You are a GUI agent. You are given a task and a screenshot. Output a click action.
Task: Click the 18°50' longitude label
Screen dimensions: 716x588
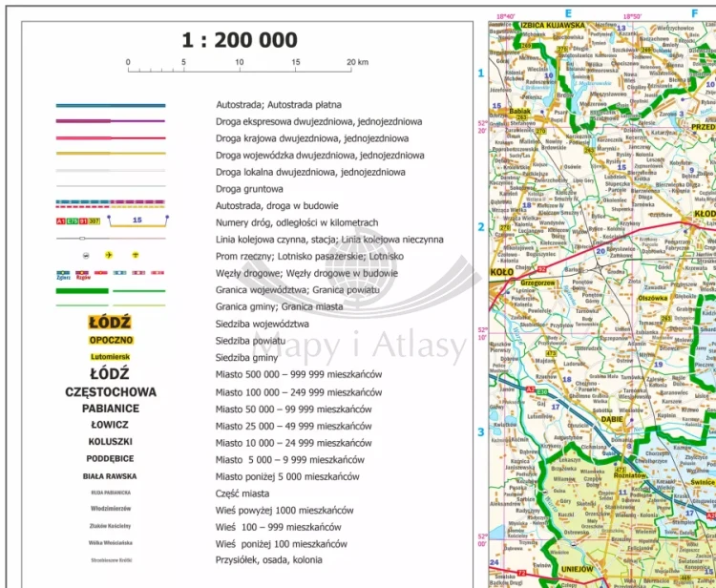click(632, 16)
